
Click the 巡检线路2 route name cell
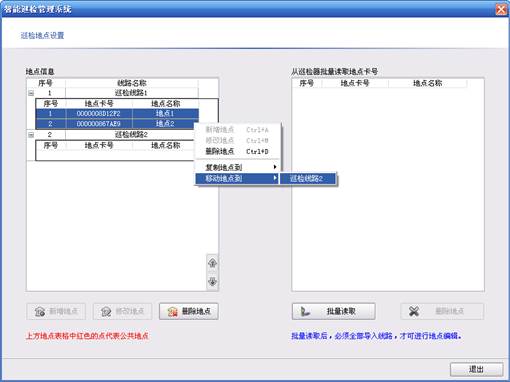point(132,135)
